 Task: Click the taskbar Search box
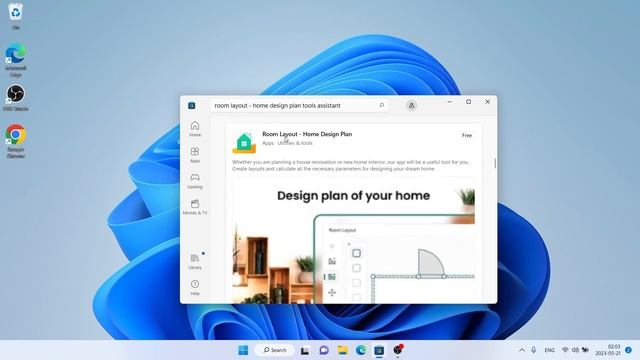[x=275, y=350]
